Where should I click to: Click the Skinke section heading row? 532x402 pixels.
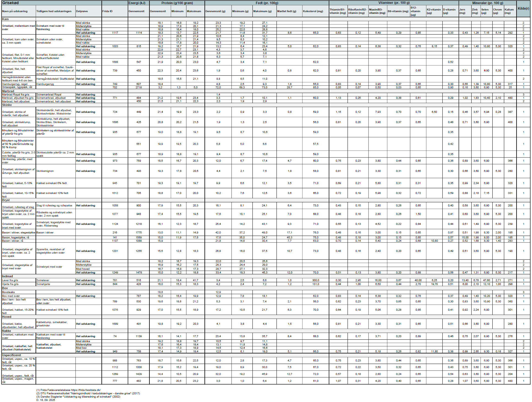7,105
